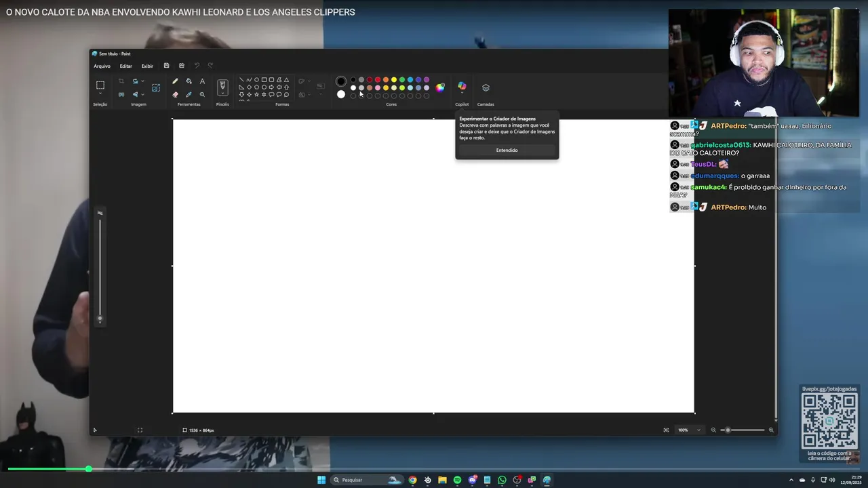Select the Text tool (A)
Viewport: 868px width, 488px height.
202,81
